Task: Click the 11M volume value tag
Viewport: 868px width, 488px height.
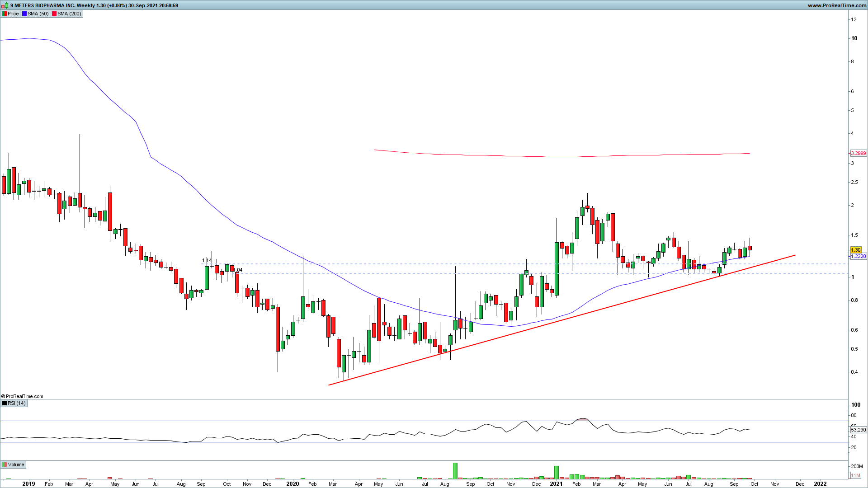Action: point(855,475)
